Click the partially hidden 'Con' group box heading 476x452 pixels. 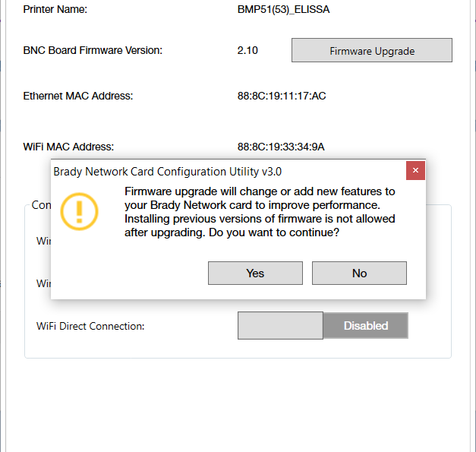tap(40, 205)
